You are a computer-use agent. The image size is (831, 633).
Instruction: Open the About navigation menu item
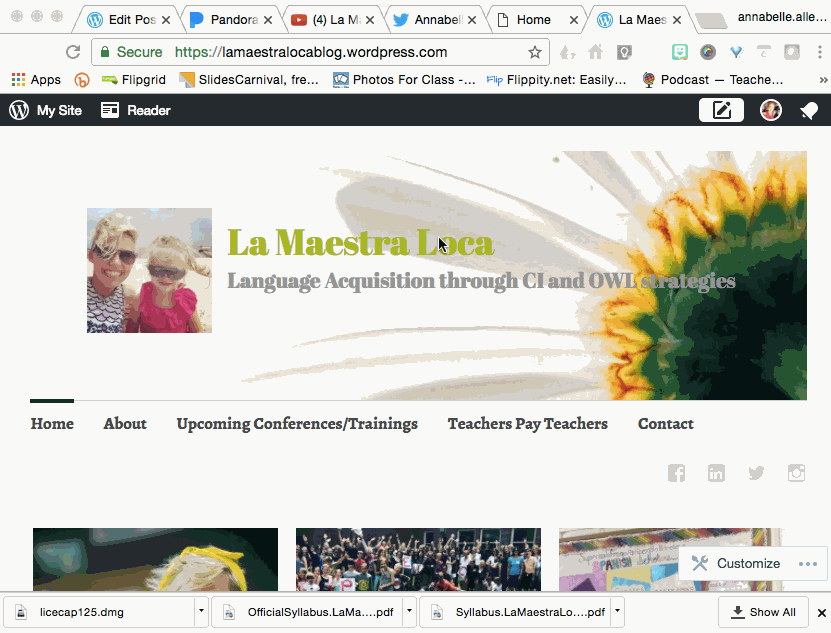[x=124, y=424]
